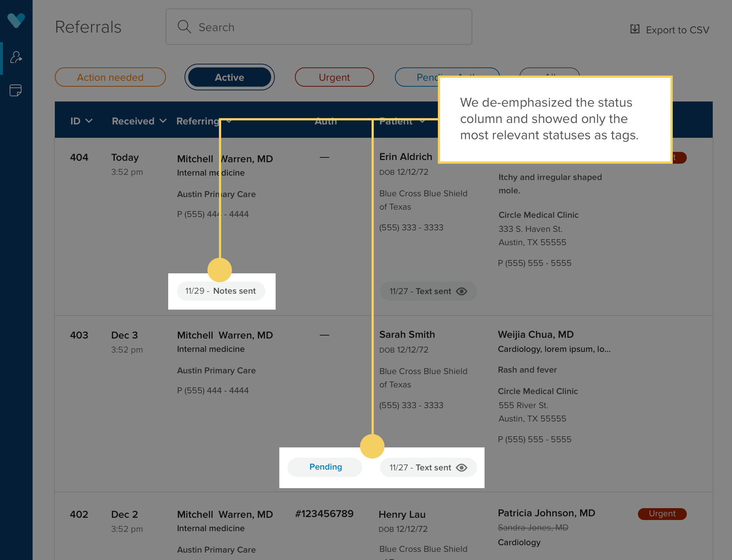The image size is (732, 560).
Task: Open the notes sidebar icon
Action: 16,90
